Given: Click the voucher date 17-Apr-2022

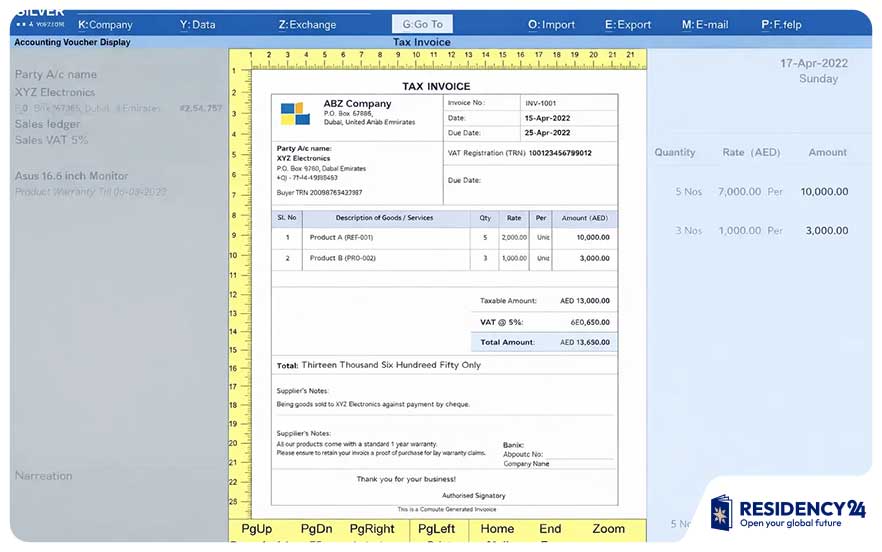Looking at the screenshot, I should tap(813, 64).
